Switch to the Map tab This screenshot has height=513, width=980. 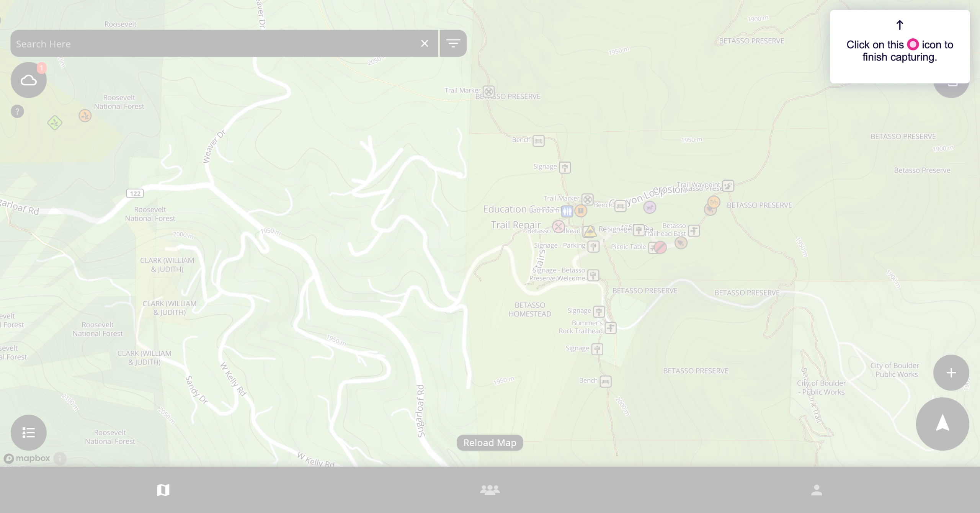tap(163, 490)
